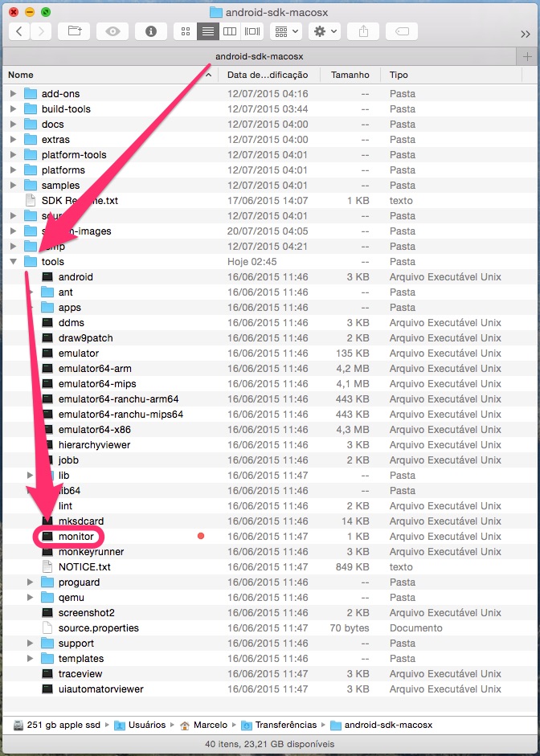This screenshot has width=540, height=756.
Task: Switch to Cover Flow view
Action: pyautogui.click(x=252, y=32)
